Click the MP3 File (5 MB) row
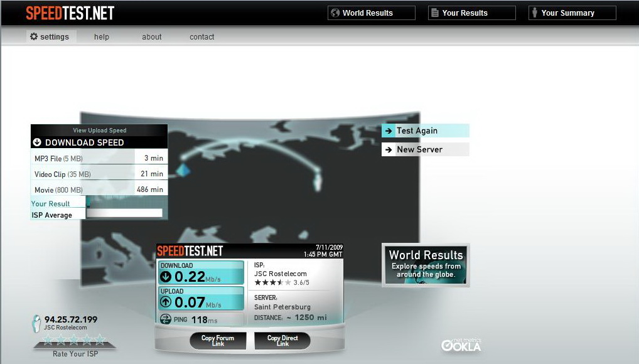Image resolution: width=639 pixels, height=364 pixels. (x=99, y=158)
